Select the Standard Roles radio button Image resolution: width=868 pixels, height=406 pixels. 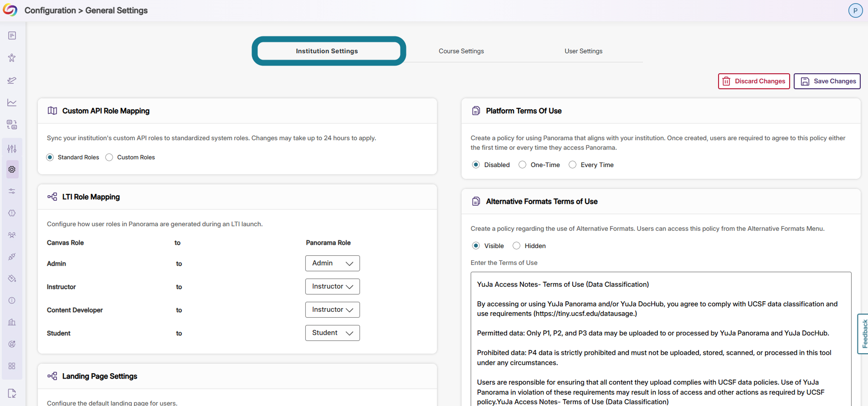click(50, 157)
